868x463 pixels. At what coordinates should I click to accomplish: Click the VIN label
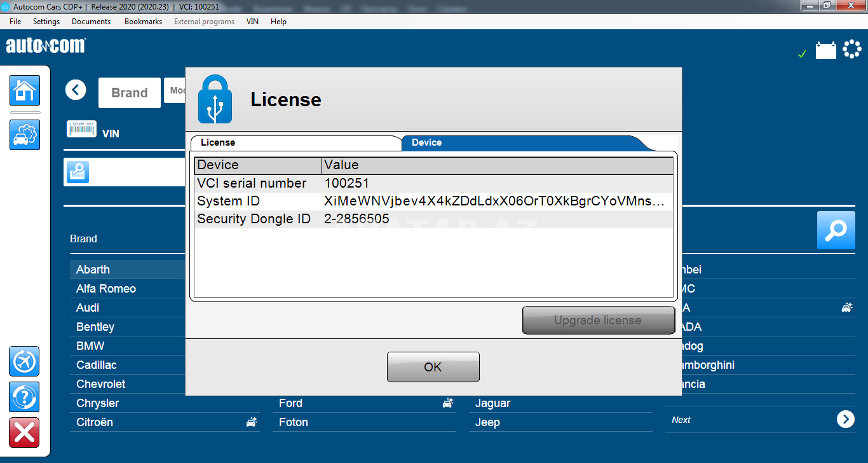(111, 134)
